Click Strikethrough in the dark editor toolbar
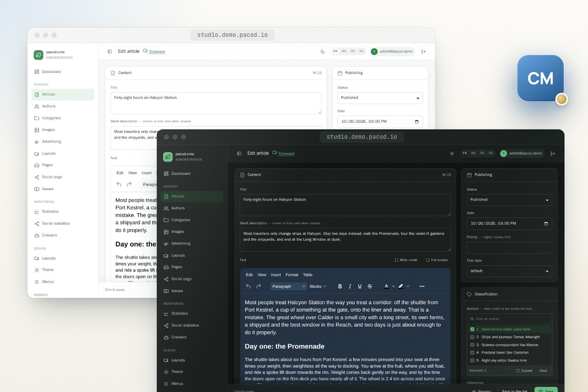 tap(370, 287)
